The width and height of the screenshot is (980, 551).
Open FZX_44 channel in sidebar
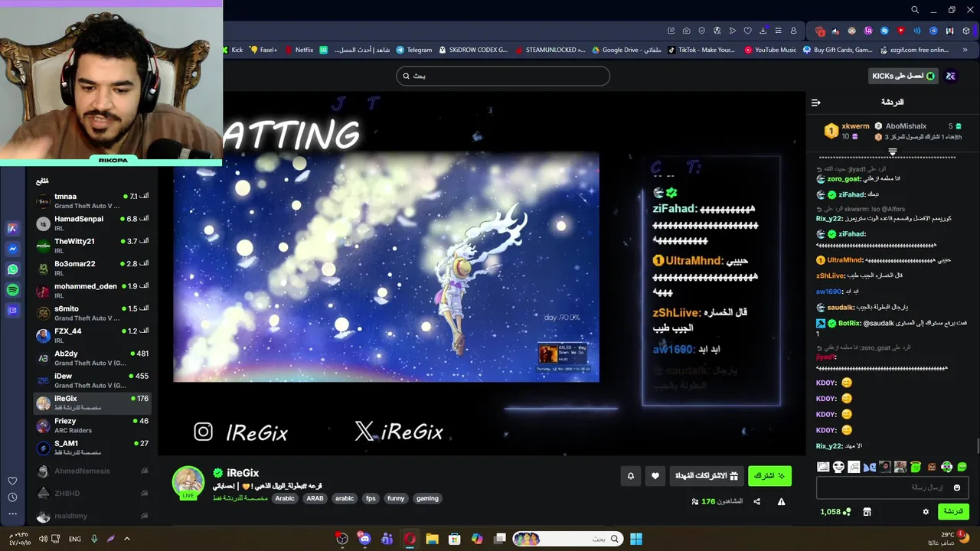tap(93, 335)
